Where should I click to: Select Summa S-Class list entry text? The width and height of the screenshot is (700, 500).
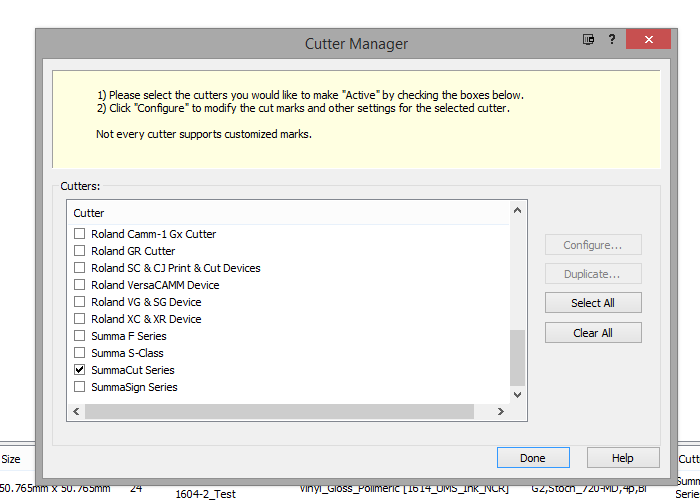[127, 353]
